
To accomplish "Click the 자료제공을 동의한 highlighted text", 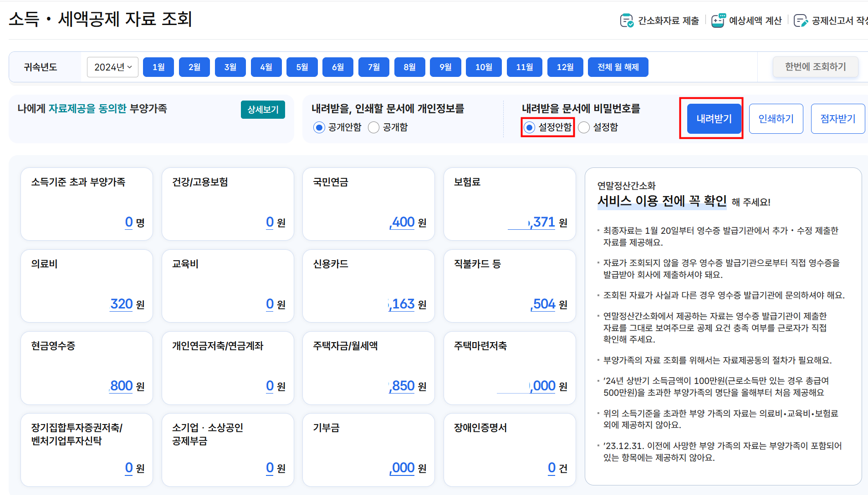I will (87, 109).
